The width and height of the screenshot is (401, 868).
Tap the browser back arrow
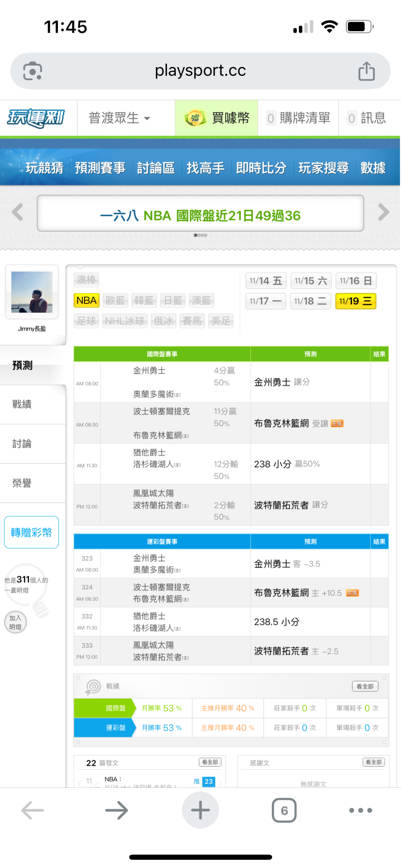[x=33, y=810]
